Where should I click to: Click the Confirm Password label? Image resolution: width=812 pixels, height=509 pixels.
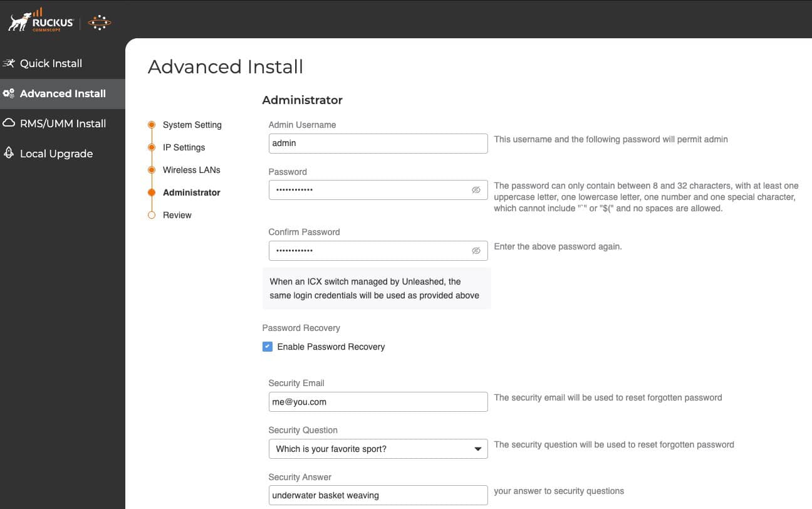pyautogui.click(x=304, y=232)
